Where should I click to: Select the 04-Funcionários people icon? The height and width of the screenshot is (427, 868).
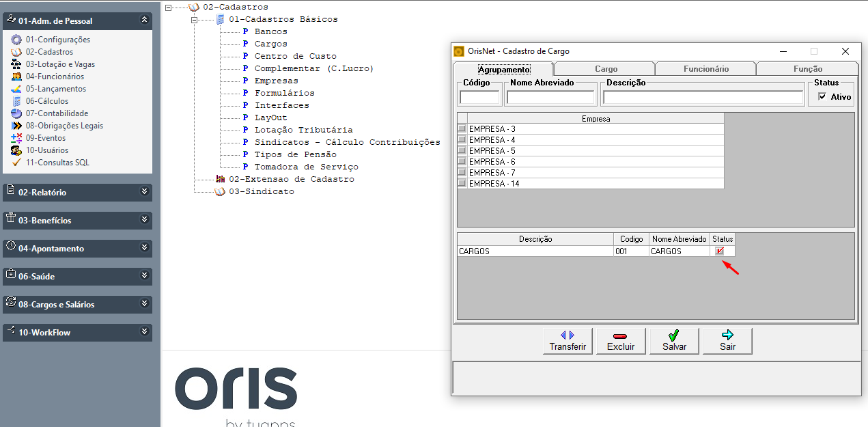[16, 77]
